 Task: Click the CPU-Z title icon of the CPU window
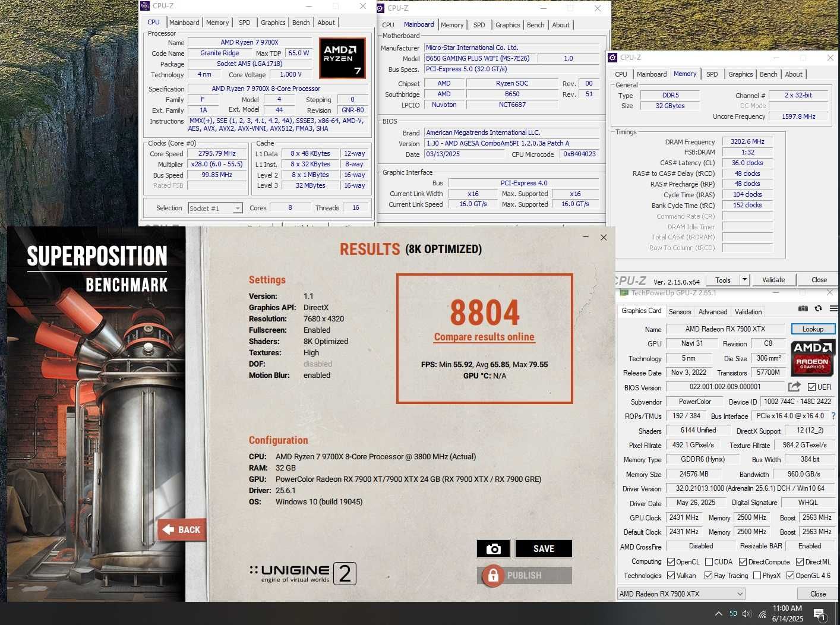(x=145, y=6)
